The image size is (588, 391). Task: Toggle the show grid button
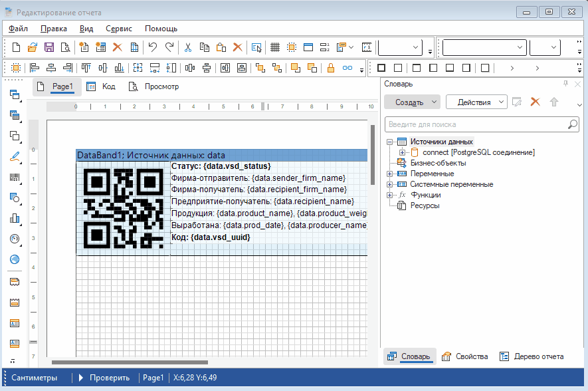click(x=275, y=47)
